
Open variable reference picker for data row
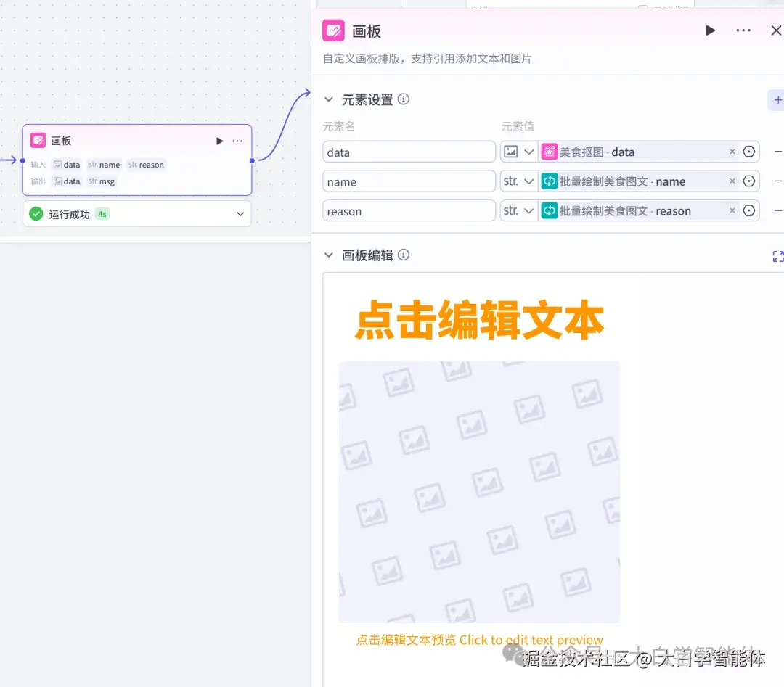[748, 152]
